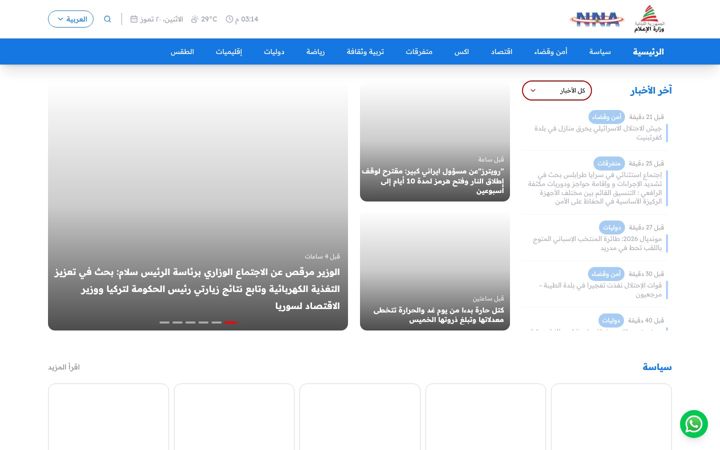Image resolution: width=720 pixels, height=450 pixels.
Task: Click the NNA logo
Action: point(596,19)
